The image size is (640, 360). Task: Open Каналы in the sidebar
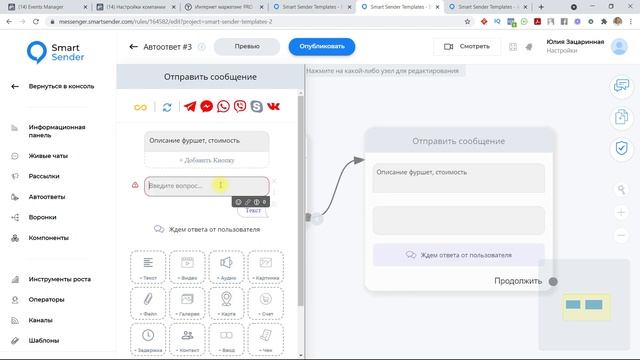click(40, 320)
